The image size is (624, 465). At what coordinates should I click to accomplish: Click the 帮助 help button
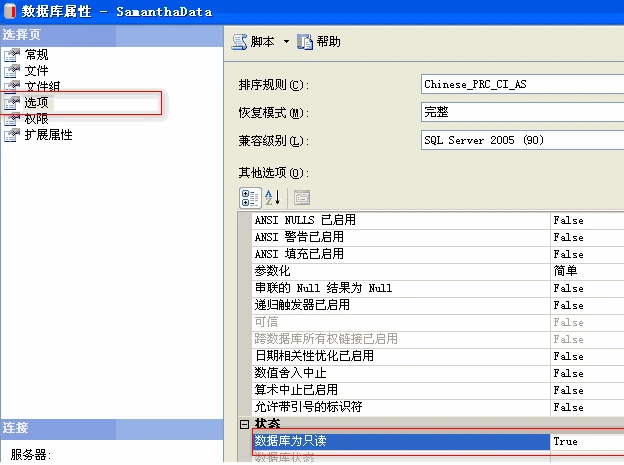coord(319,42)
